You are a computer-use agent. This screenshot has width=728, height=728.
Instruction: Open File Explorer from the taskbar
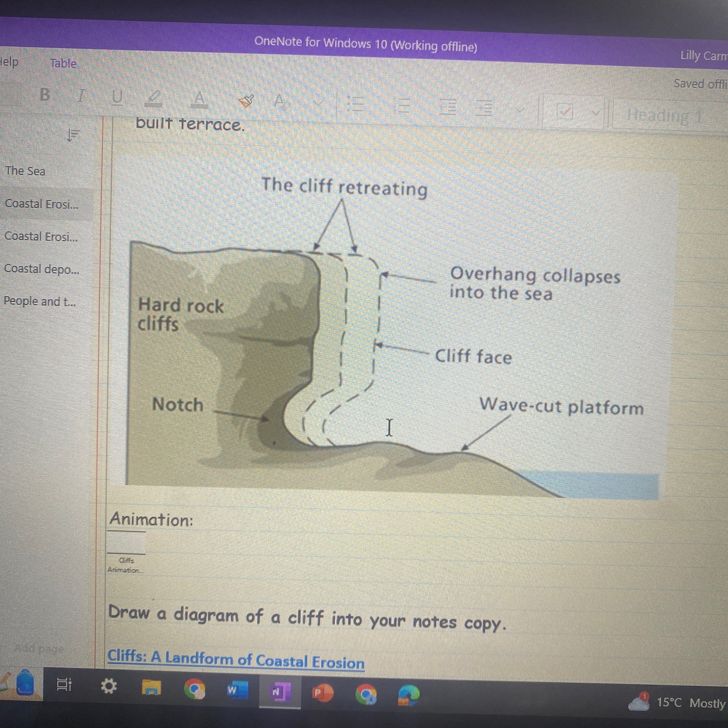[151, 688]
